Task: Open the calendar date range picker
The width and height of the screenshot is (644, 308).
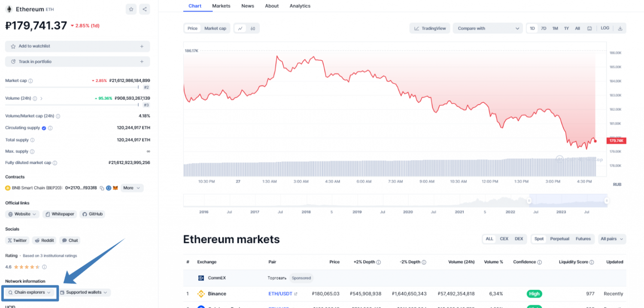Action: pos(589,28)
